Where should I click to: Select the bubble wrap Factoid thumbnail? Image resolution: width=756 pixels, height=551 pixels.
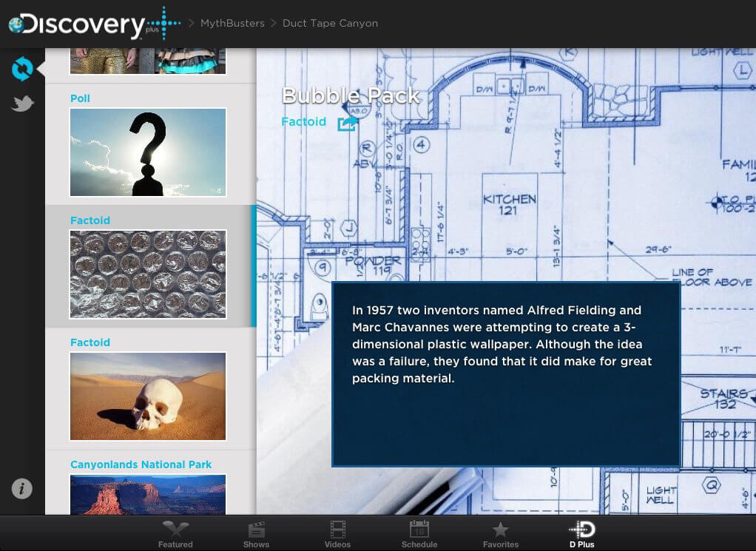(148, 274)
